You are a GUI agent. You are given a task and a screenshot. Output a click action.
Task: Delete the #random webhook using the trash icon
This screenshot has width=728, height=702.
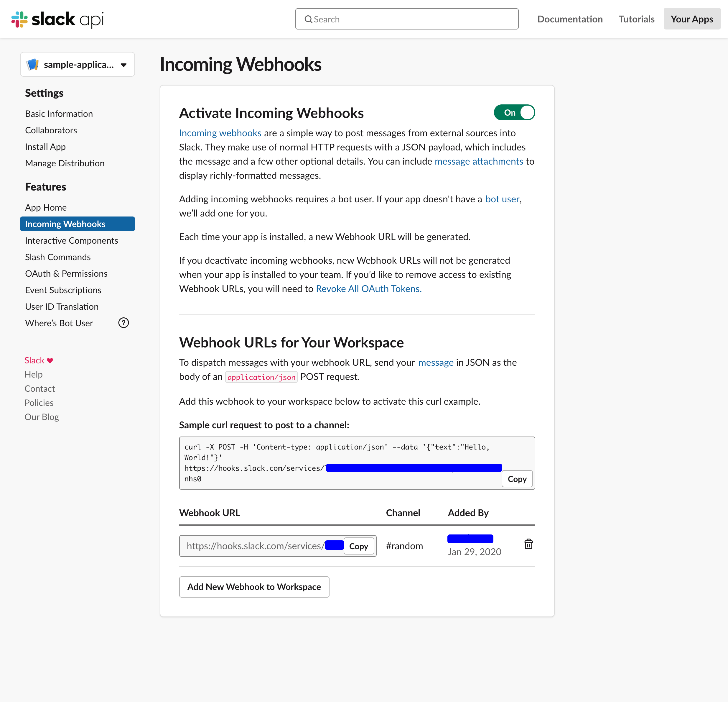pos(528,544)
